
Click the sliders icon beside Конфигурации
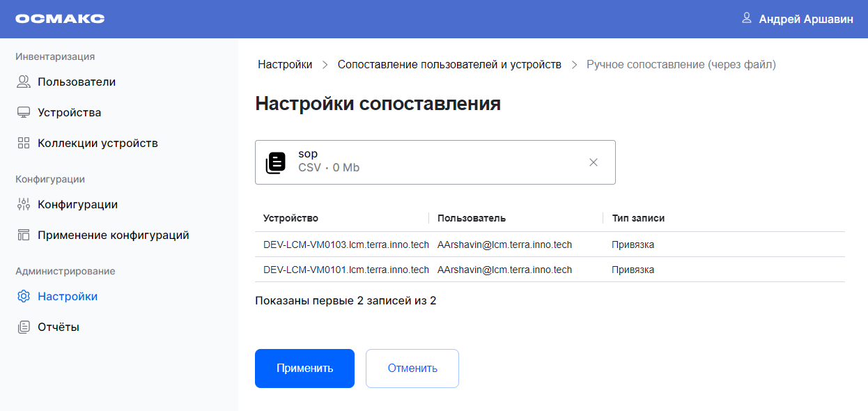click(x=23, y=203)
